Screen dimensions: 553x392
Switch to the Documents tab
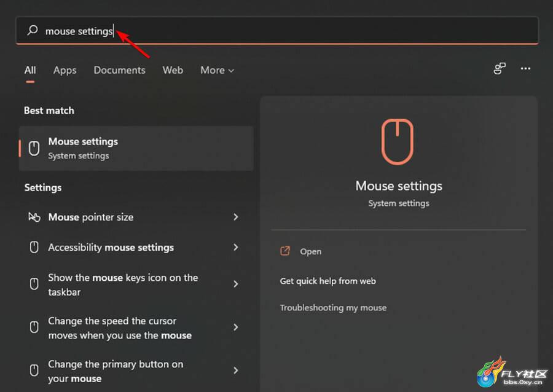[120, 70]
